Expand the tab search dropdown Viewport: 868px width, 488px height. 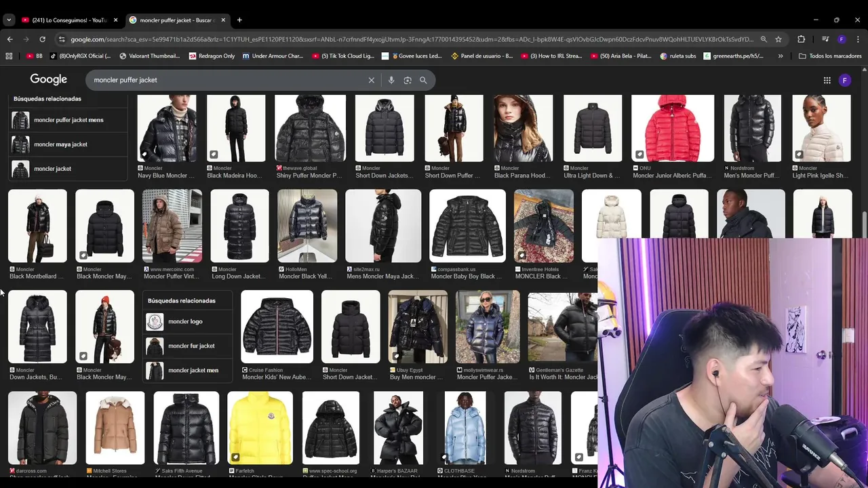[x=9, y=20]
